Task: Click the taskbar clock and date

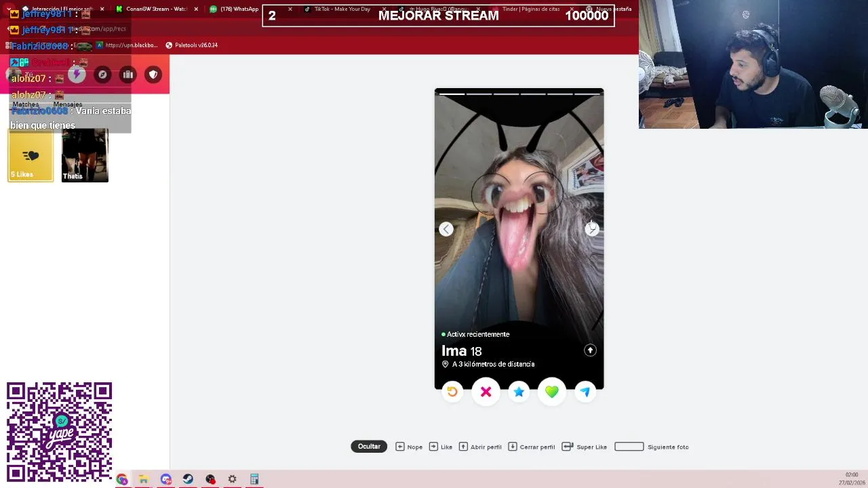Action: pyautogui.click(x=851, y=479)
